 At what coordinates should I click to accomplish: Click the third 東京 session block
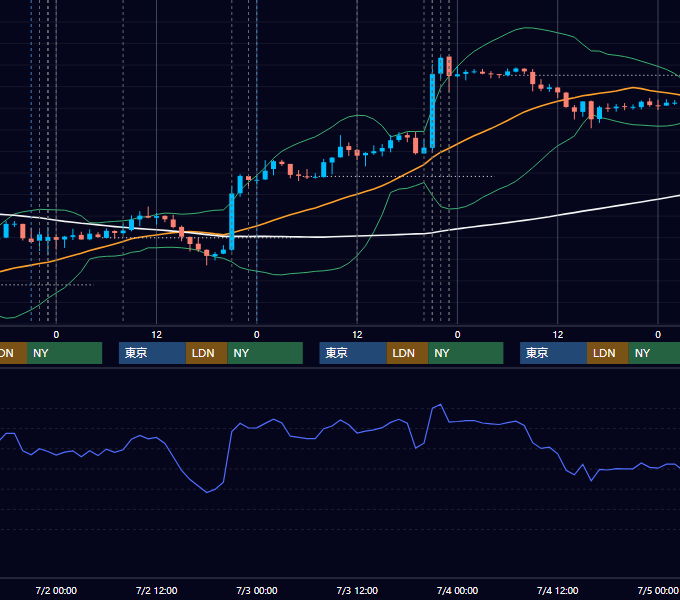tap(553, 353)
